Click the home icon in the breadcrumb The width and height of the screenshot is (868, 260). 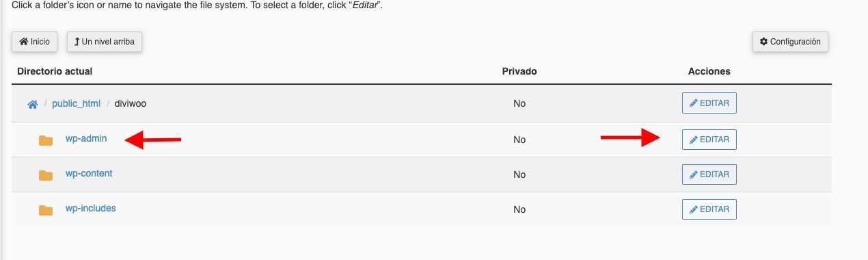coord(32,105)
